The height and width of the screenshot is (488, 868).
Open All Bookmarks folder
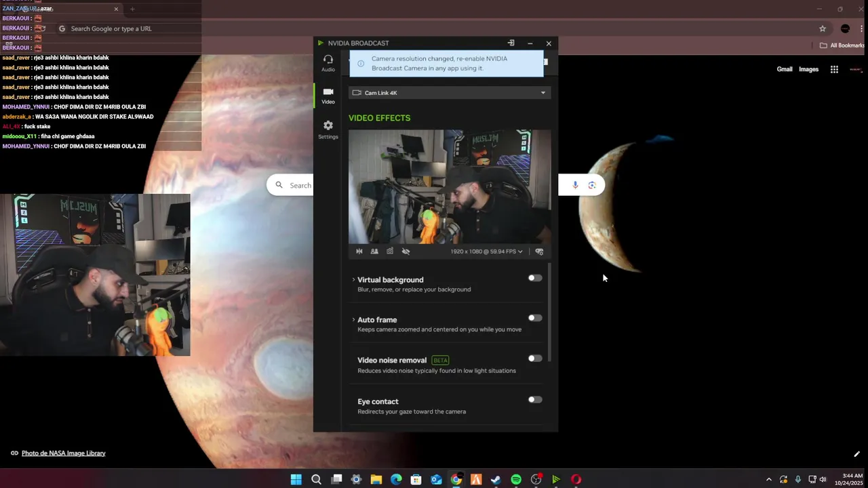coord(842,45)
